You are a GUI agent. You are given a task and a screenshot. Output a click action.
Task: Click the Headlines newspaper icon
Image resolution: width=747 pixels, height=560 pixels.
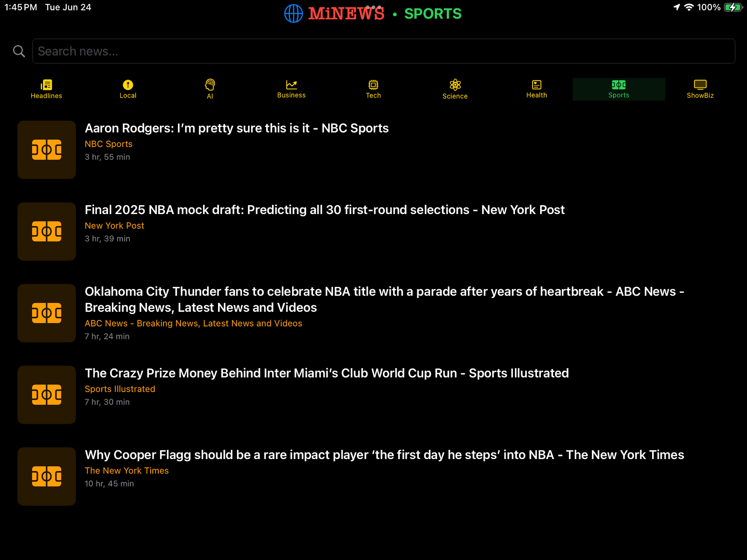point(46,84)
